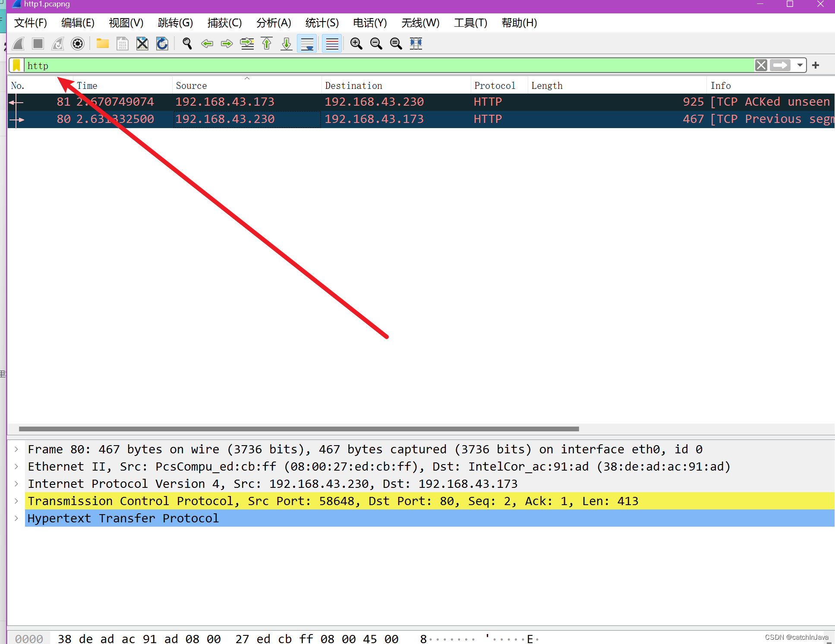Open the 工具(T) menu
The height and width of the screenshot is (644, 835).
pyautogui.click(x=470, y=23)
